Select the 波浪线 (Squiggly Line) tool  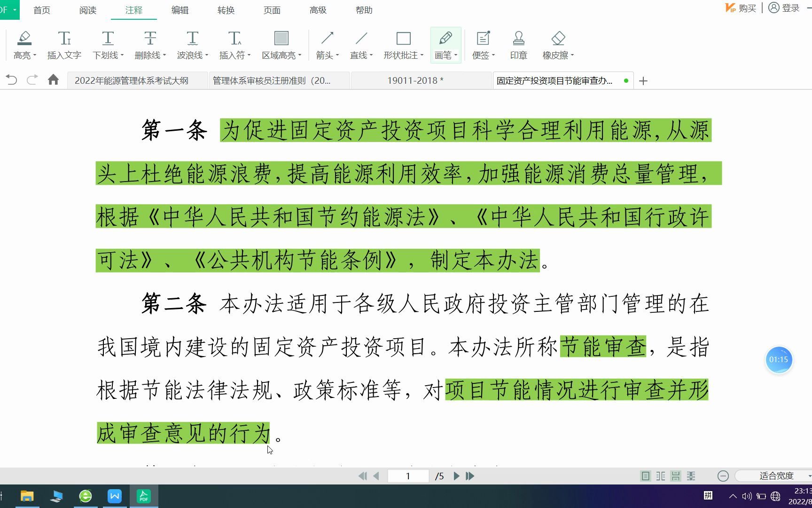[x=190, y=45]
